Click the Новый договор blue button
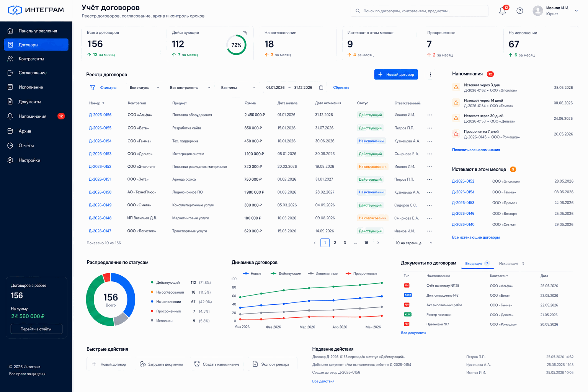This screenshot has height=392, width=588. pos(396,75)
